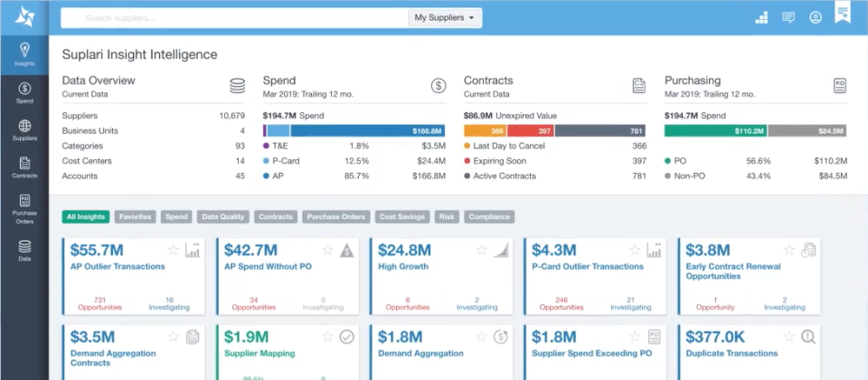Screen dimensions: 868x380
Task: Open Contracts in the sidebar
Action: coord(24,168)
